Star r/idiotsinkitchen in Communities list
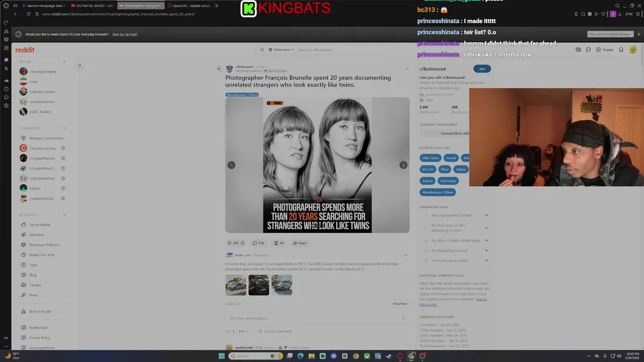644x362 pixels. point(63,178)
